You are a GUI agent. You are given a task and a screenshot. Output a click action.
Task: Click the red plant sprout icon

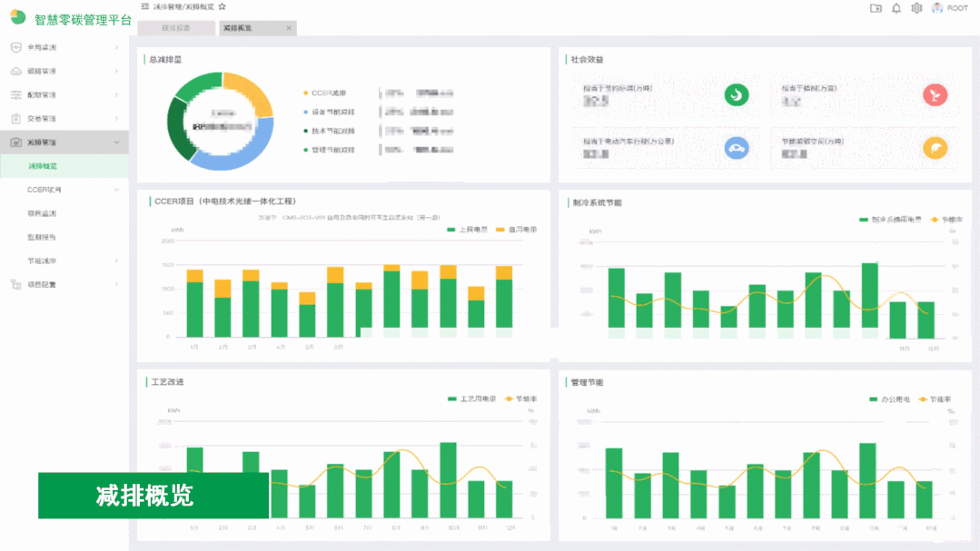(x=935, y=94)
